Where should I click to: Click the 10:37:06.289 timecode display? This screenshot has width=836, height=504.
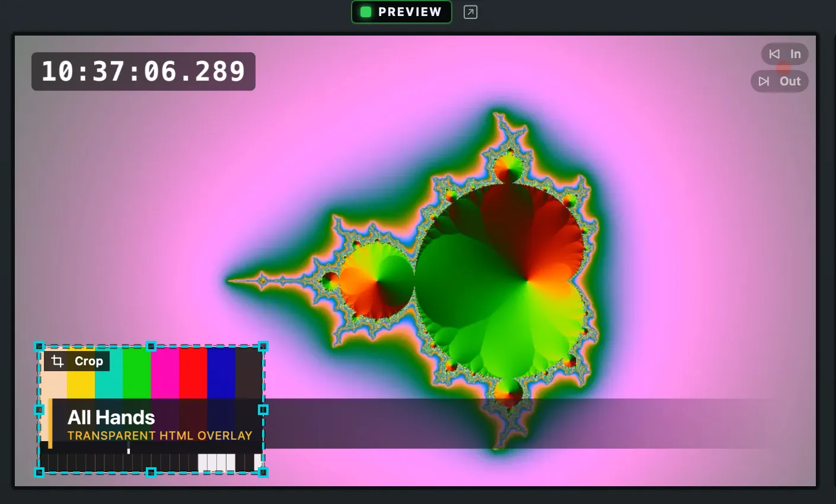tap(143, 72)
